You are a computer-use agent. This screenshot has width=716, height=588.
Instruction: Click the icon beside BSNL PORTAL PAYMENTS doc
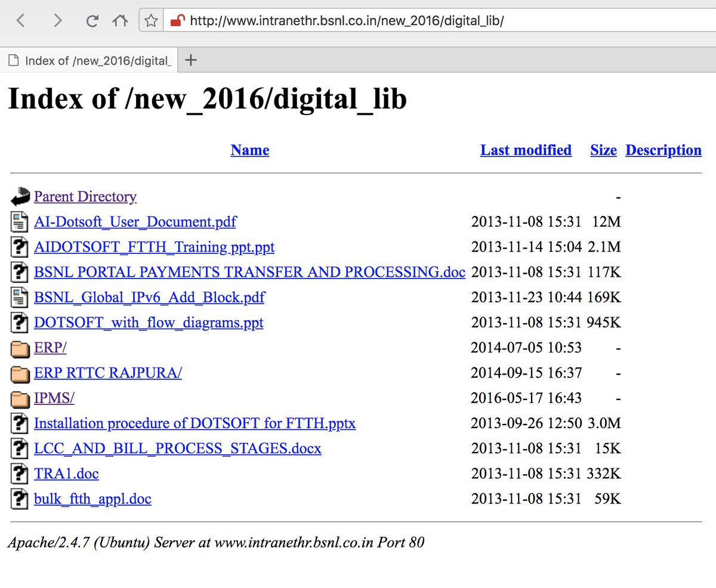(20, 272)
